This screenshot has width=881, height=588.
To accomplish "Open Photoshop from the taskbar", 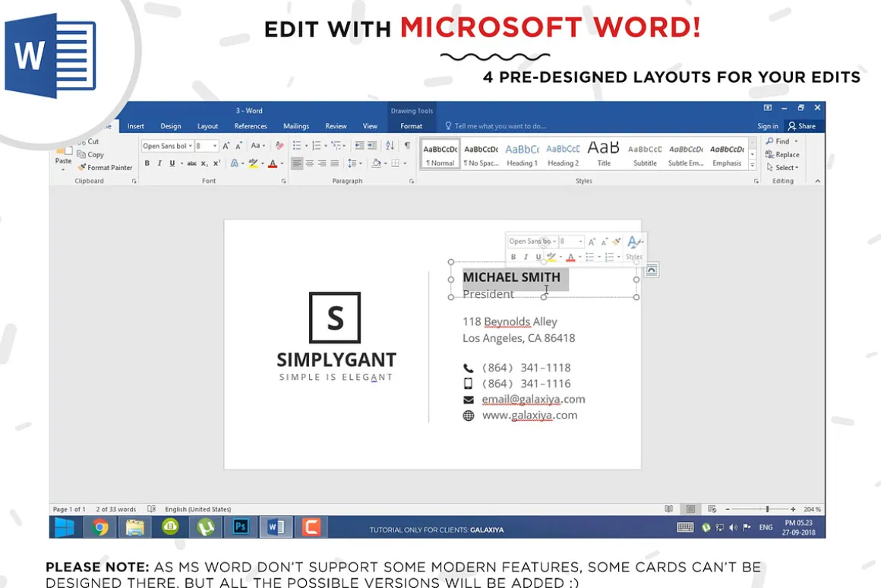I will [x=241, y=526].
